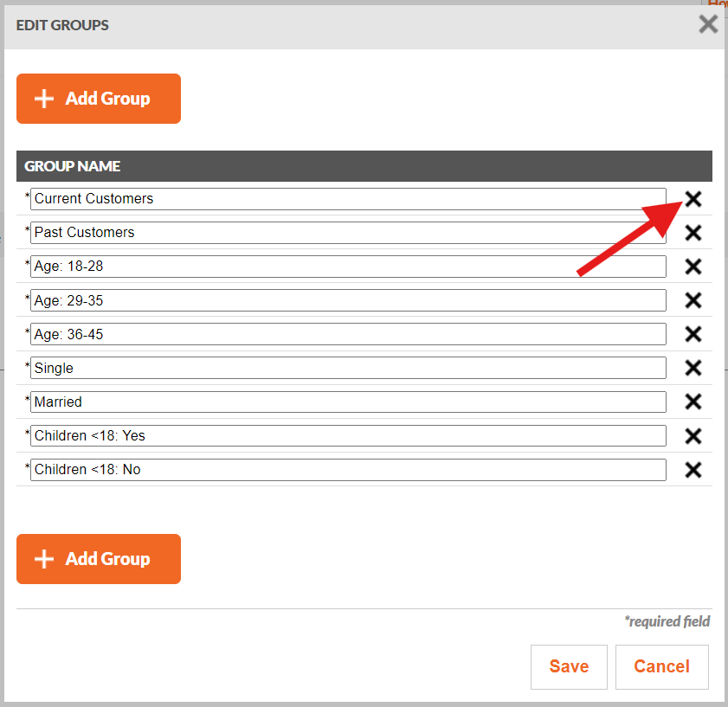Save the group changes
The image size is (728, 707).
click(569, 666)
